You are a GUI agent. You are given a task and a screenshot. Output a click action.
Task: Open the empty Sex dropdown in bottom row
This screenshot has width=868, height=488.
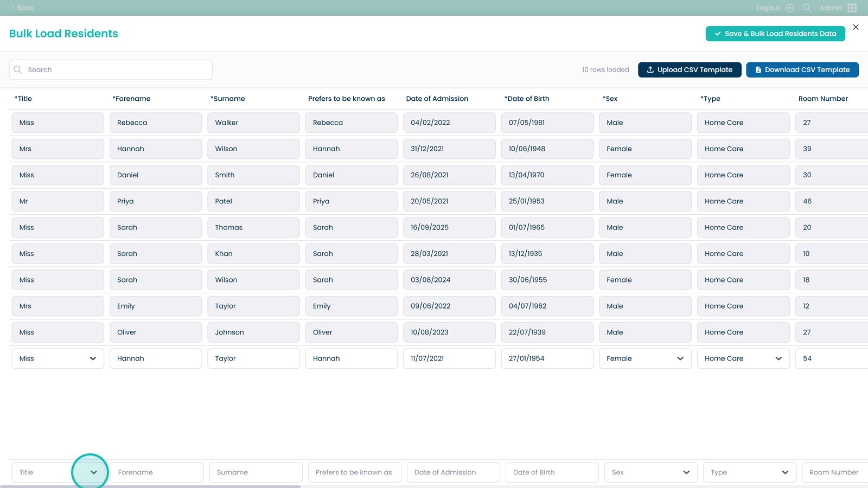point(686,472)
